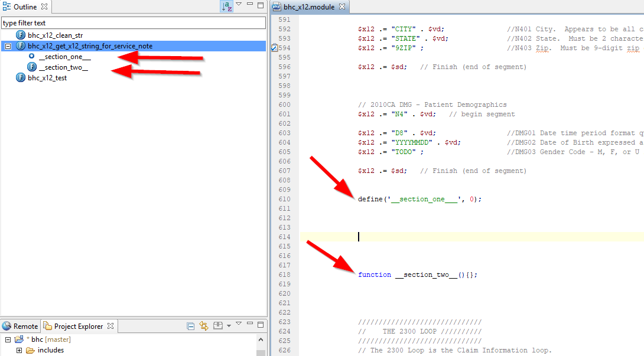
Task: Minimize the Outline panel
Action: tap(250, 4)
